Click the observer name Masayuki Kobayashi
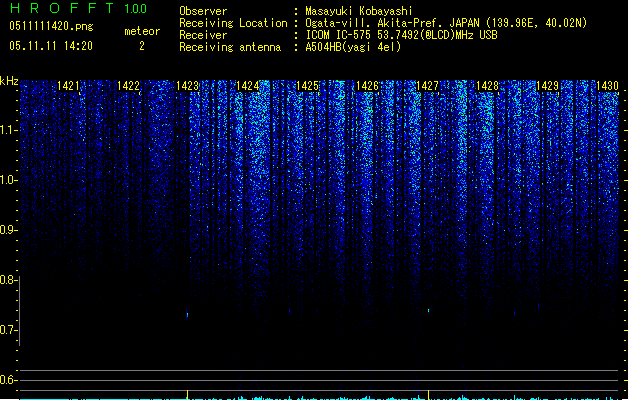Screen dimensions: 629x400 click(x=359, y=11)
